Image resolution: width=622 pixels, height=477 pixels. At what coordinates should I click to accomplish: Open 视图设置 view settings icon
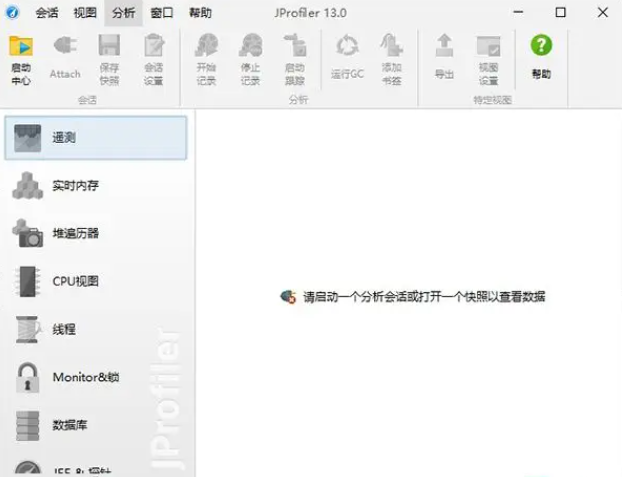(488, 46)
